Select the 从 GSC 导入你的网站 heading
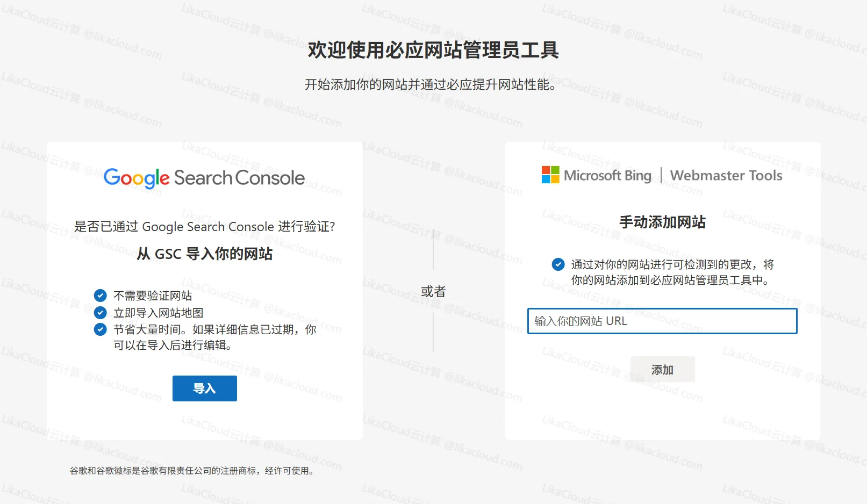The width and height of the screenshot is (867, 504). [204, 254]
